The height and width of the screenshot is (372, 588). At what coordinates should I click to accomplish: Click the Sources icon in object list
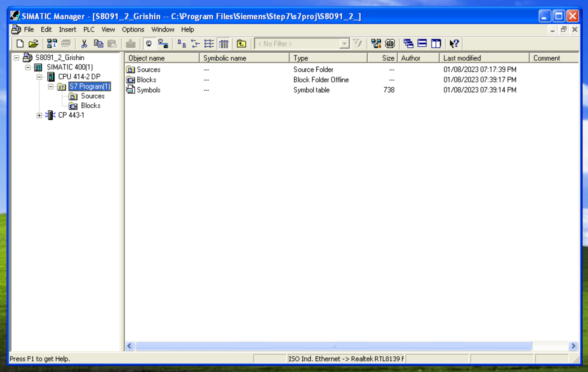point(130,70)
